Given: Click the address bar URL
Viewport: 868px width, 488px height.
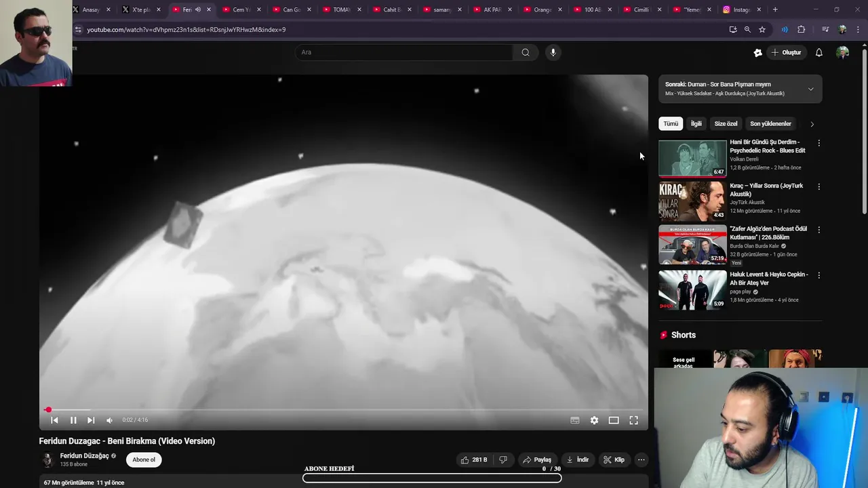Looking at the screenshot, I should [186, 30].
